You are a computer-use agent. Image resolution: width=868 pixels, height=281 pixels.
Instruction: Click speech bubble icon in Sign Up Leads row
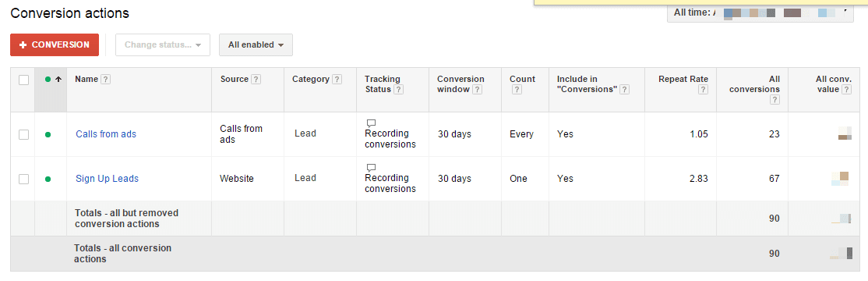(371, 167)
